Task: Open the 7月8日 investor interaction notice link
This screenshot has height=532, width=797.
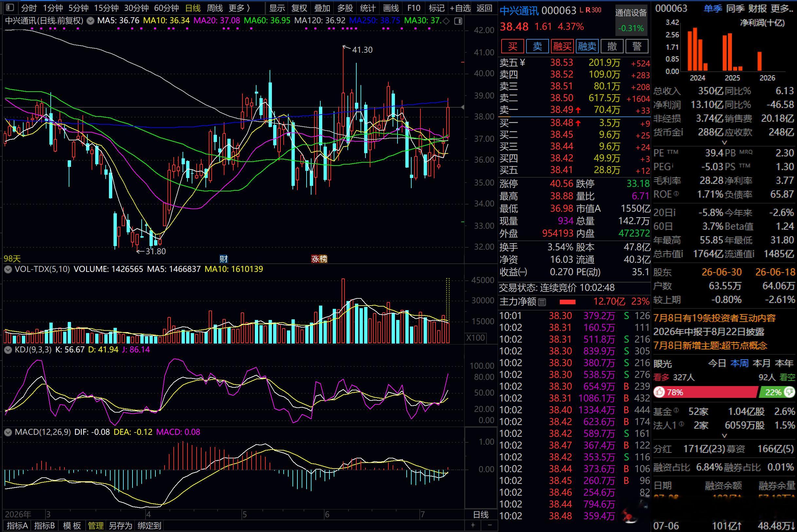Action: 715,318
